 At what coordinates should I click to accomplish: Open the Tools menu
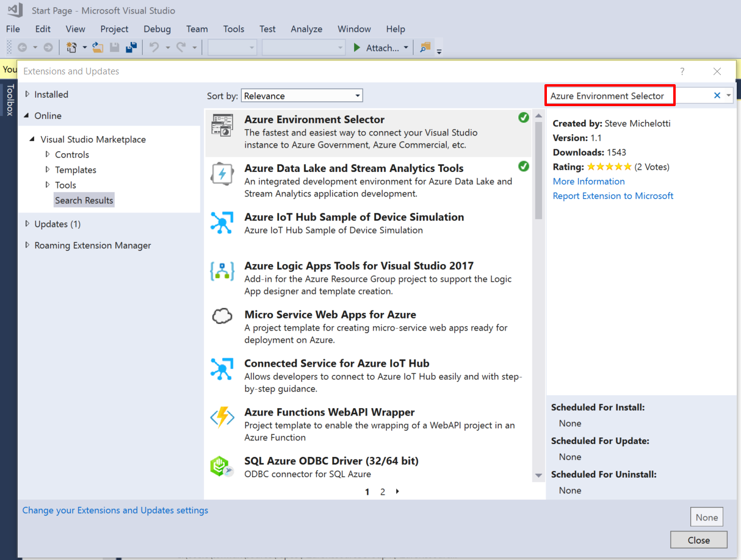coord(233,29)
